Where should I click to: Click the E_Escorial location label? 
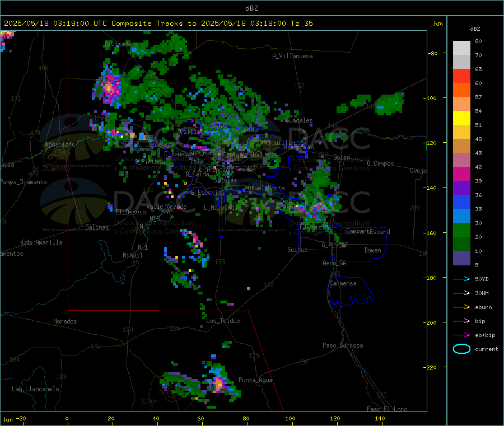207,193
